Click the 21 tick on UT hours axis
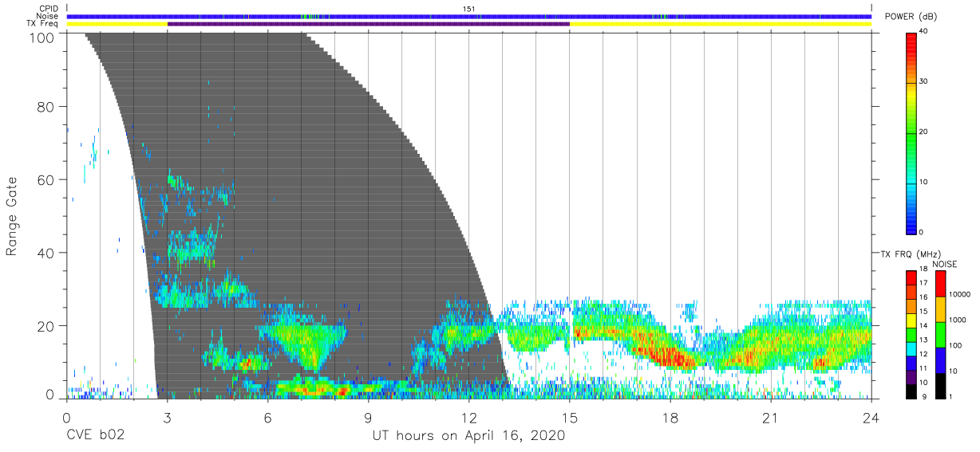980x452 pixels. pos(771,417)
